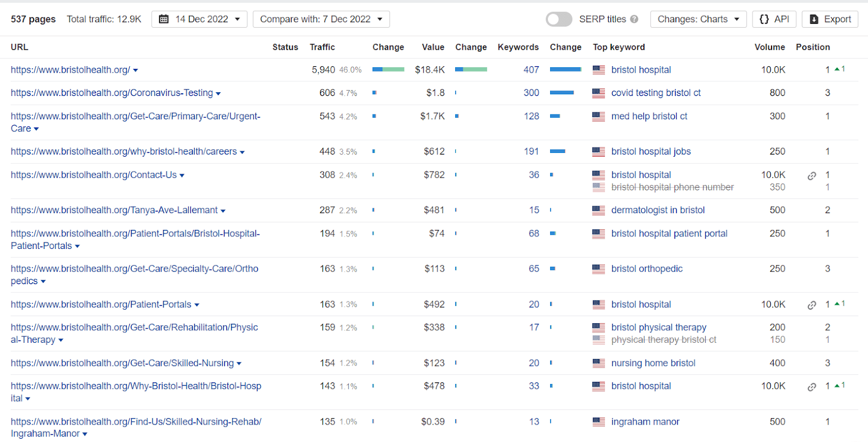Click the calendar icon next to 14 Dec 2022
Image resolution: width=868 pixels, height=442 pixels.
point(164,20)
